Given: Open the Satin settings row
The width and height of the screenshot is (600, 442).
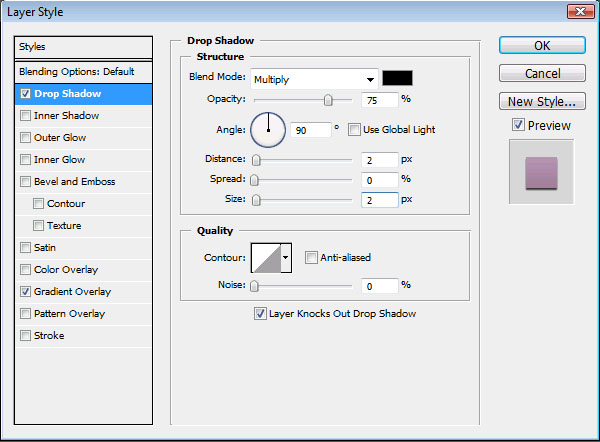Looking at the screenshot, I should [83, 248].
